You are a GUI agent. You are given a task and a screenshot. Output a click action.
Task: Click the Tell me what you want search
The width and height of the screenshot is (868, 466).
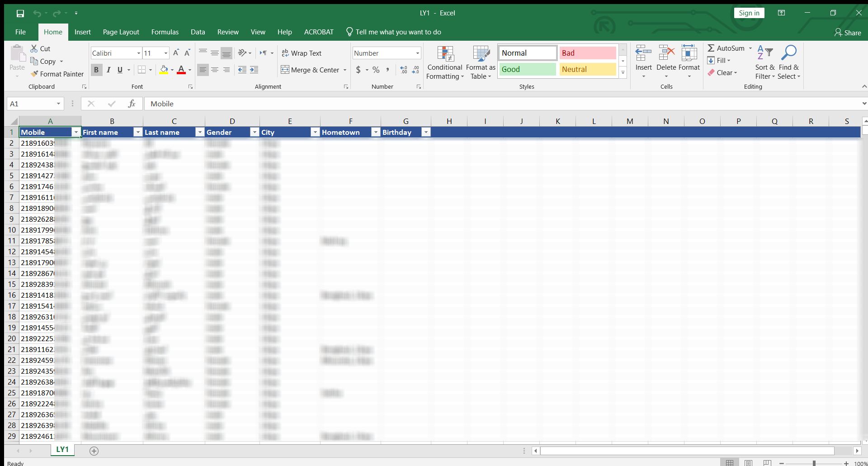pos(393,32)
